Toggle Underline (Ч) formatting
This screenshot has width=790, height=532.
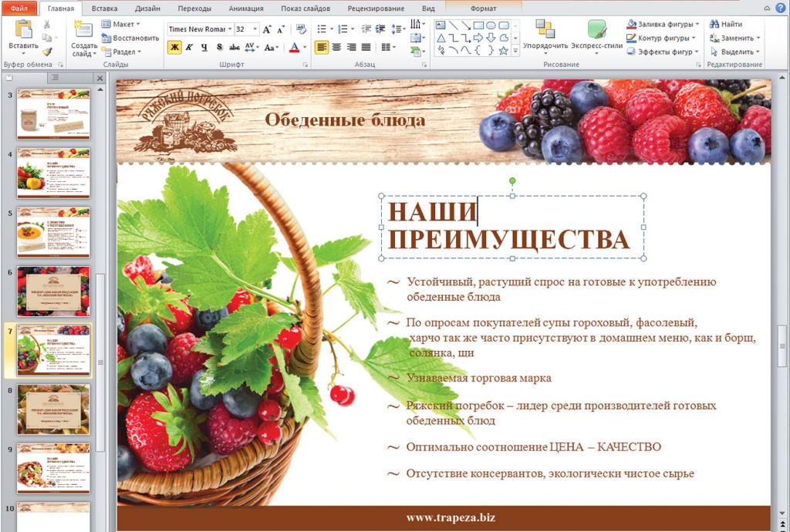(x=204, y=47)
